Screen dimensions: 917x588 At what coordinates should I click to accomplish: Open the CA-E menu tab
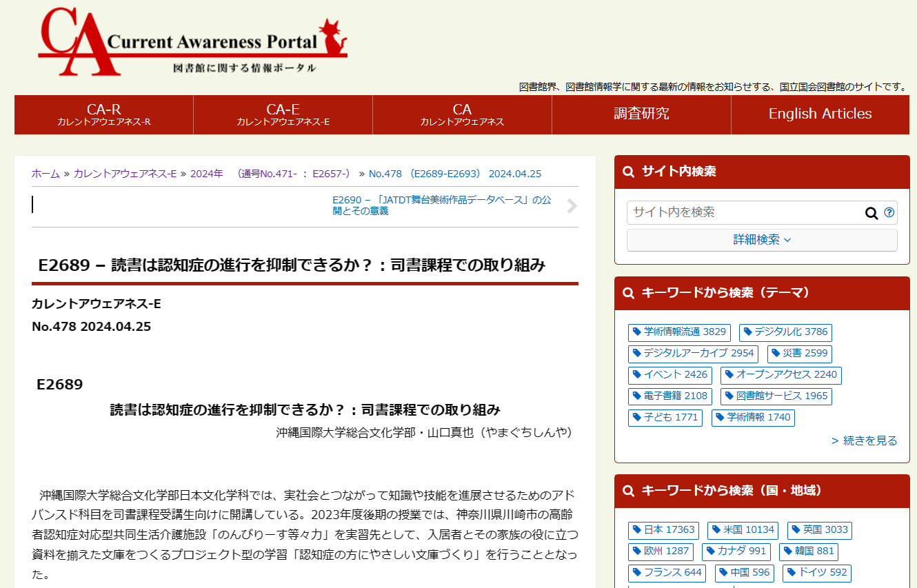click(x=283, y=114)
